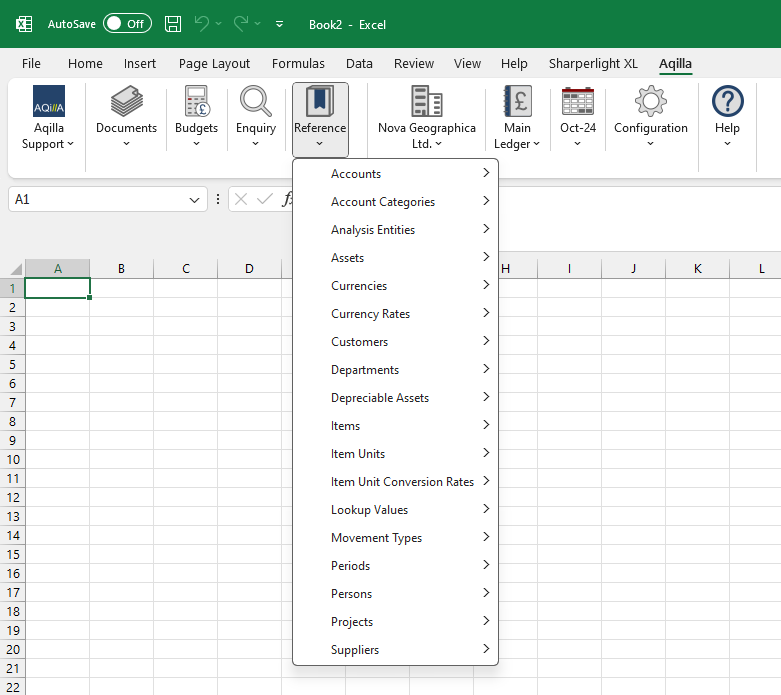Click the Budgets calculator icon

196,101
